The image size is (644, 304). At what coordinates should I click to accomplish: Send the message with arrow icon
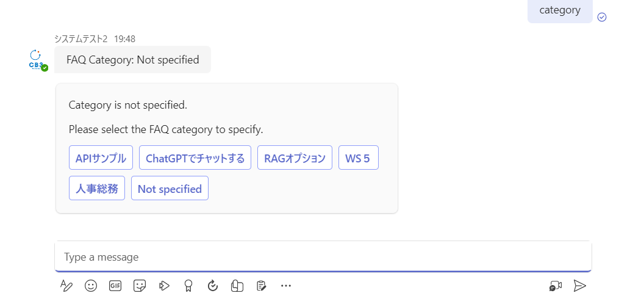(580, 286)
